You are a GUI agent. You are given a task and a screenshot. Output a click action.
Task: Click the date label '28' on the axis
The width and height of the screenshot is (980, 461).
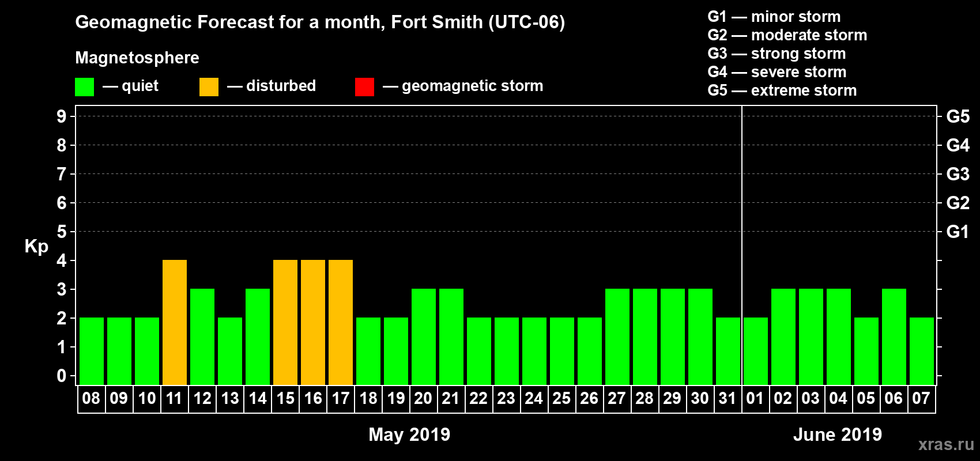click(644, 398)
